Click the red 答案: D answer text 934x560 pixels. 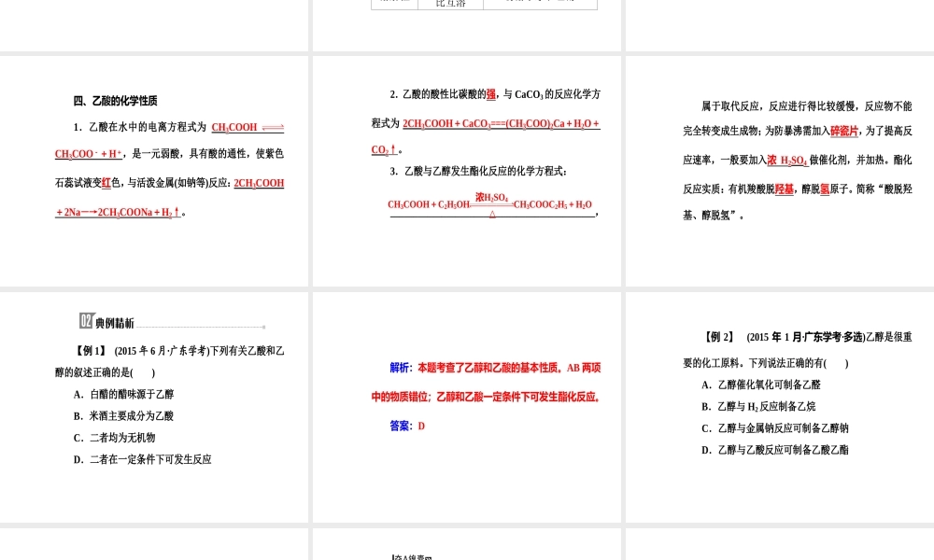(x=408, y=426)
